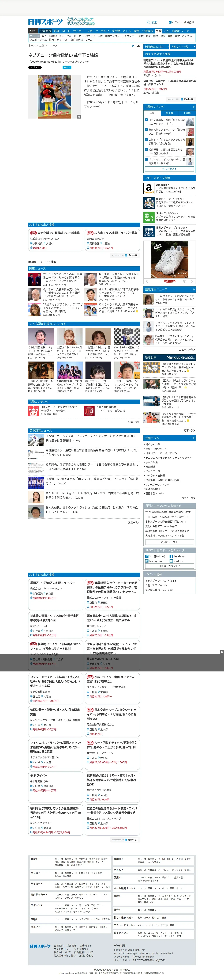Switch ranking to 最新 tab
The width and height of the screenshot is (224, 980).
152,113
